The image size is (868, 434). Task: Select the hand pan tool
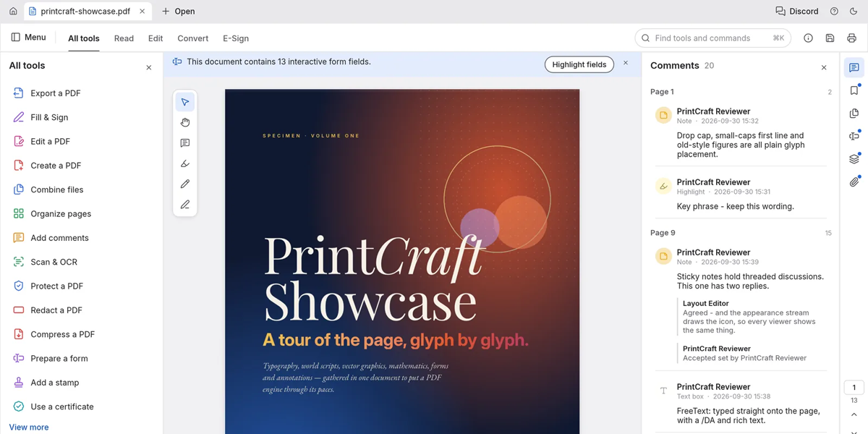(x=185, y=122)
